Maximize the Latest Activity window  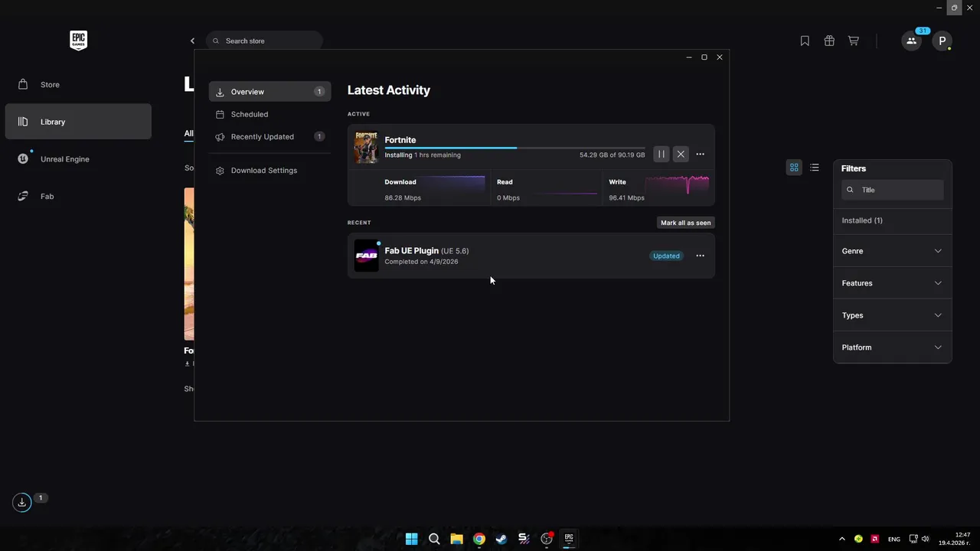[x=704, y=57]
